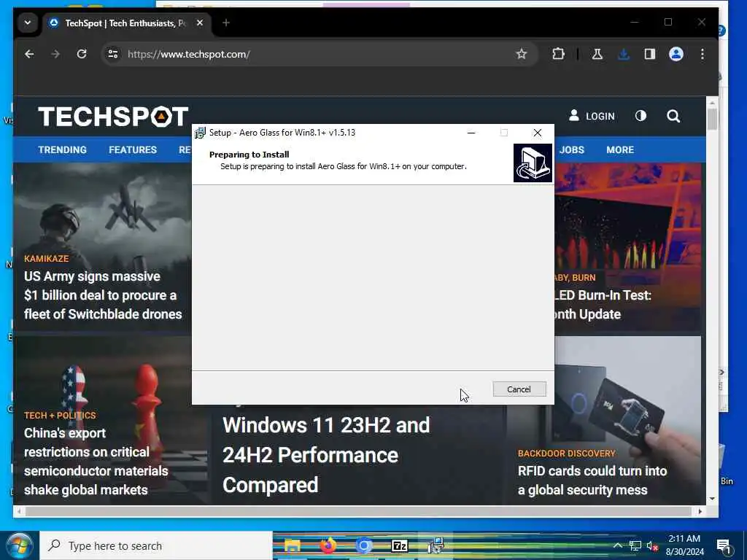Open the Chrome Labs flask icon

(x=597, y=54)
